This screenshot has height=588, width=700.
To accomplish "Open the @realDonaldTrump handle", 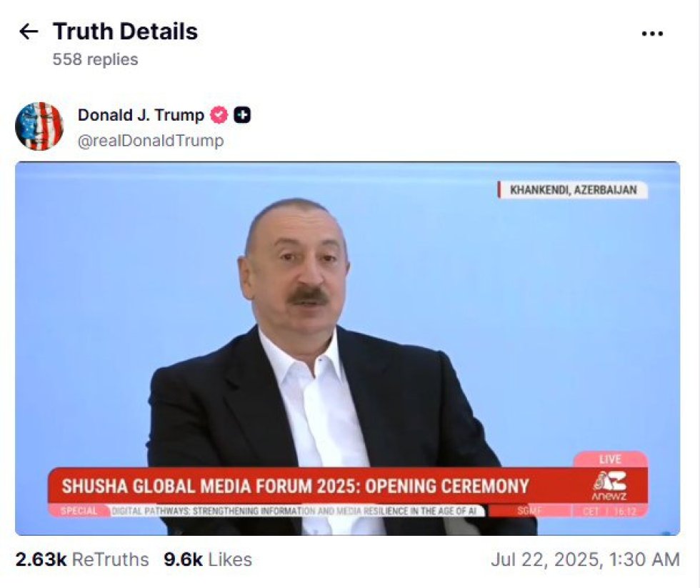I will pyautogui.click(x=151, y=141).
